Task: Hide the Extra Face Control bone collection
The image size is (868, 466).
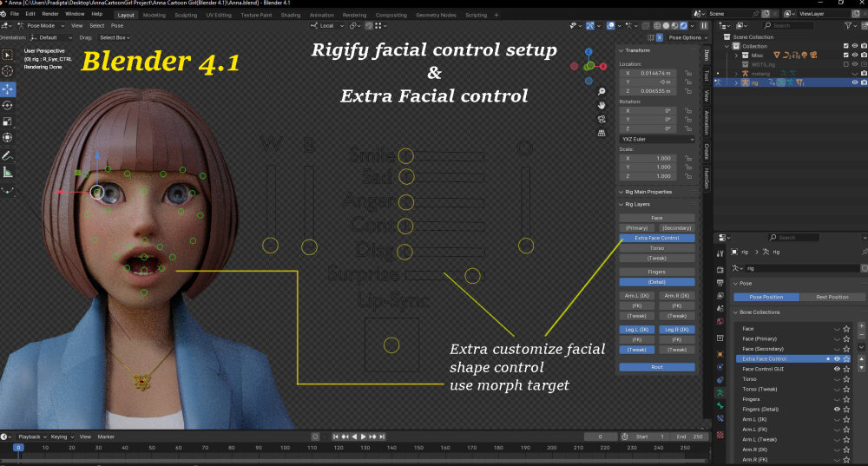Action: [x=837, y=358]
